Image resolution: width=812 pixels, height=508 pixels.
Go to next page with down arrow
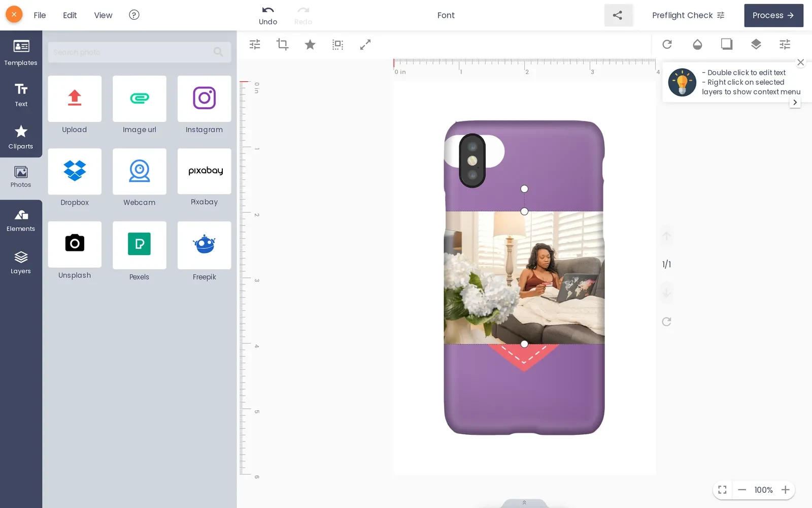[667, 293]
